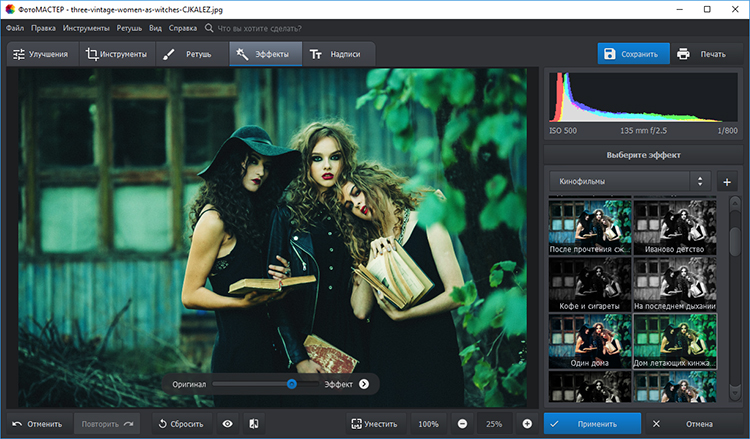
Task: Zoom in with the plus icon at bottom
Action: (x=527, y=424)
